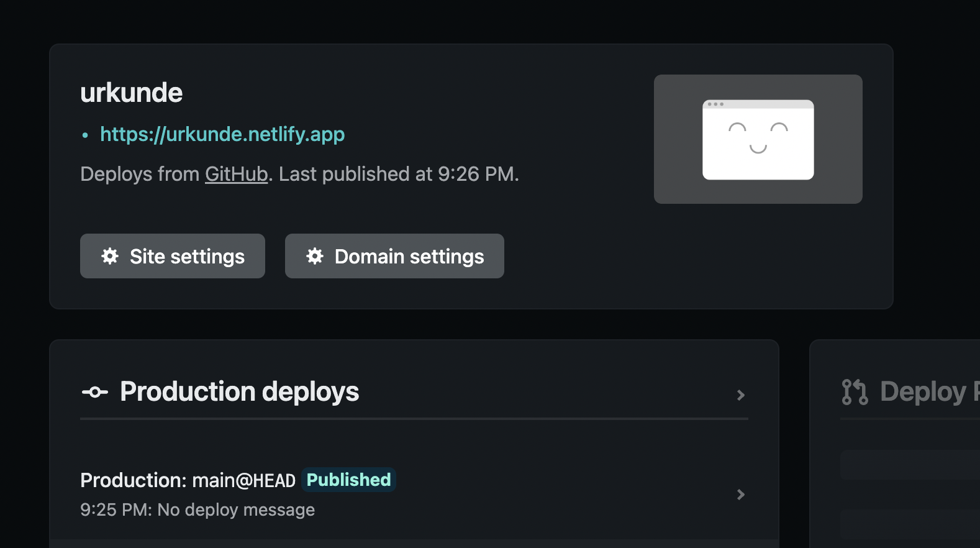The height and width of the screenshot is (548, 980).
Task: Click the text '9:25 PM: No deploy message'
Action: point(197,509)
